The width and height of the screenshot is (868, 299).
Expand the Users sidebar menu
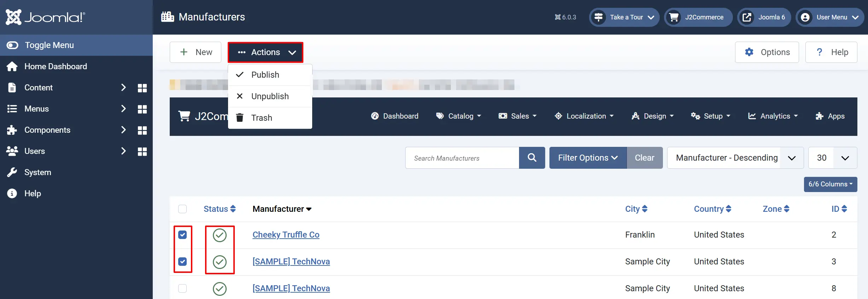coord(123,151)
